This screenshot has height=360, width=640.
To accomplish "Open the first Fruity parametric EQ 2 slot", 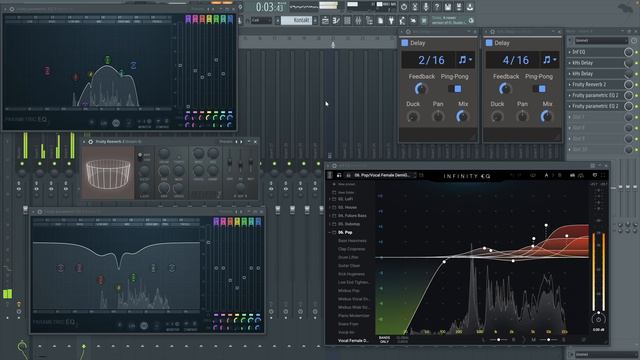I will [596, 95].
